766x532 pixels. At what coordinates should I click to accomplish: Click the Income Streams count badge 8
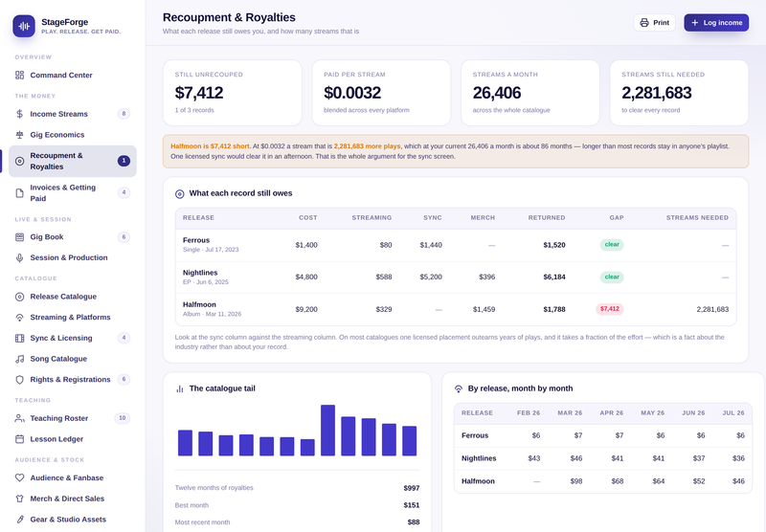124,114
